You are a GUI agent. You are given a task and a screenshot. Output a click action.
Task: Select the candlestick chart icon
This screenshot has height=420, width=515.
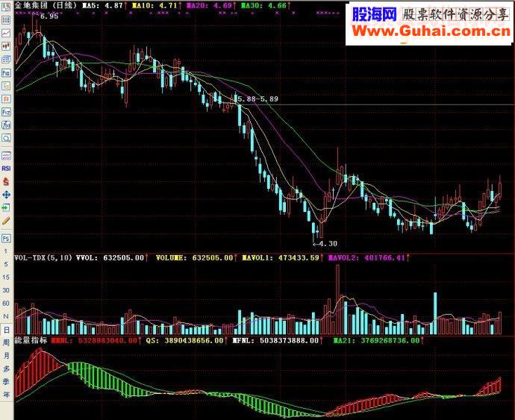[6, 46]
